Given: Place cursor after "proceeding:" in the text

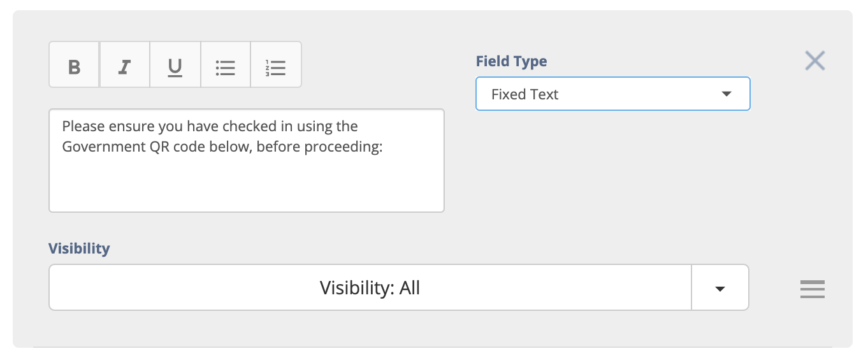Looking at the screenshot, I should coord(382,147).
